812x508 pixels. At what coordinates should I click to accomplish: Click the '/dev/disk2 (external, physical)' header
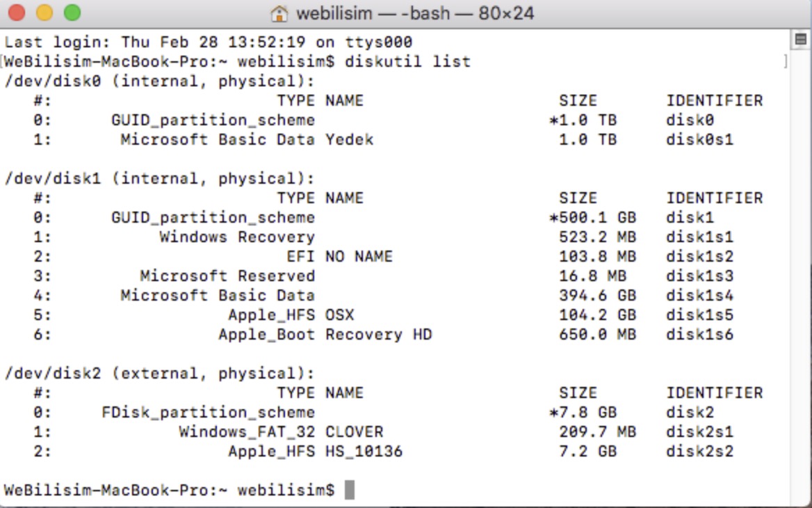pos(159,374)
